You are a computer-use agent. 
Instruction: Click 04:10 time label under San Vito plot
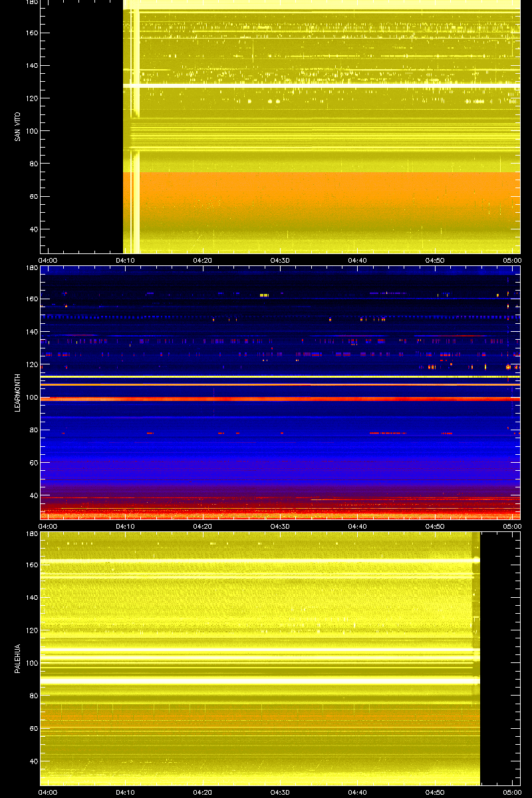pos(126,260)
